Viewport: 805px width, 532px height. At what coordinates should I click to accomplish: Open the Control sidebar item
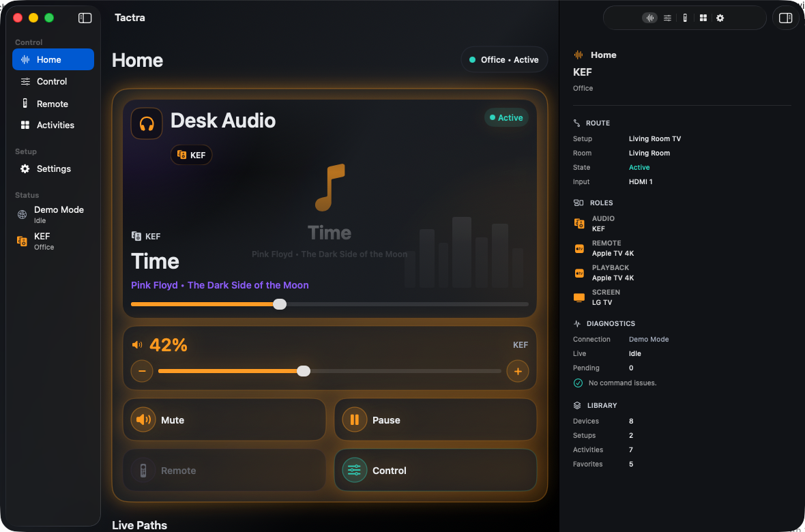coord(53,82)
